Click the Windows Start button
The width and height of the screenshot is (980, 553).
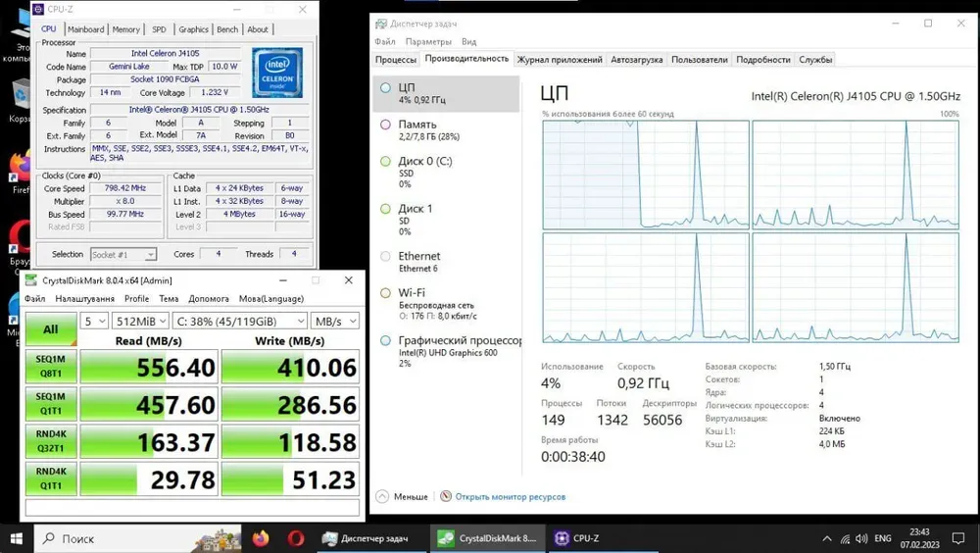(x=17, y=538)
